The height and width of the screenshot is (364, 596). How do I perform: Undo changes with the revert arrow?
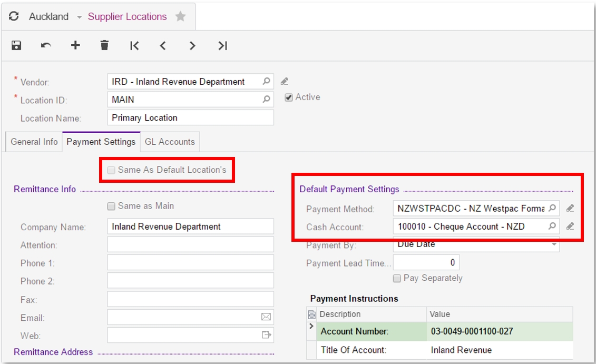point(46,46)
